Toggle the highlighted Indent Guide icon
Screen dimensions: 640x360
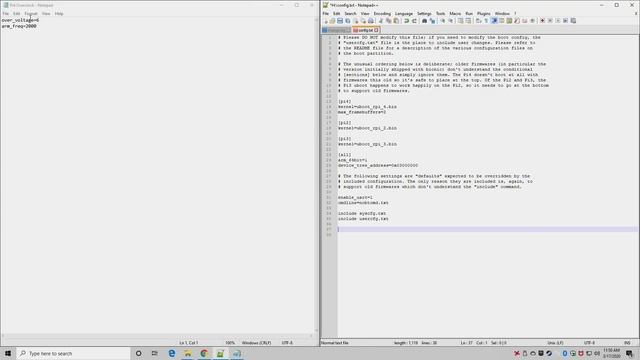[x=494, y=20]
